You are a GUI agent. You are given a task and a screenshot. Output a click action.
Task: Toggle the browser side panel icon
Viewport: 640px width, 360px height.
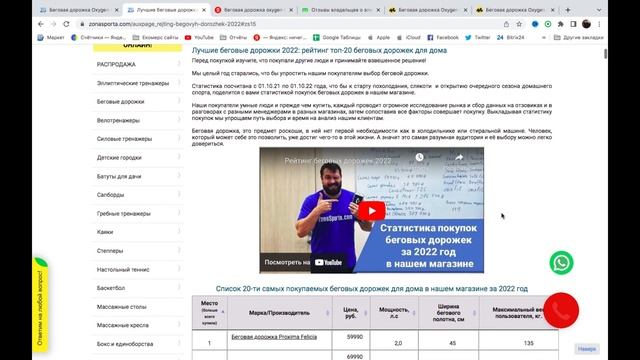[x=573, y=24]
